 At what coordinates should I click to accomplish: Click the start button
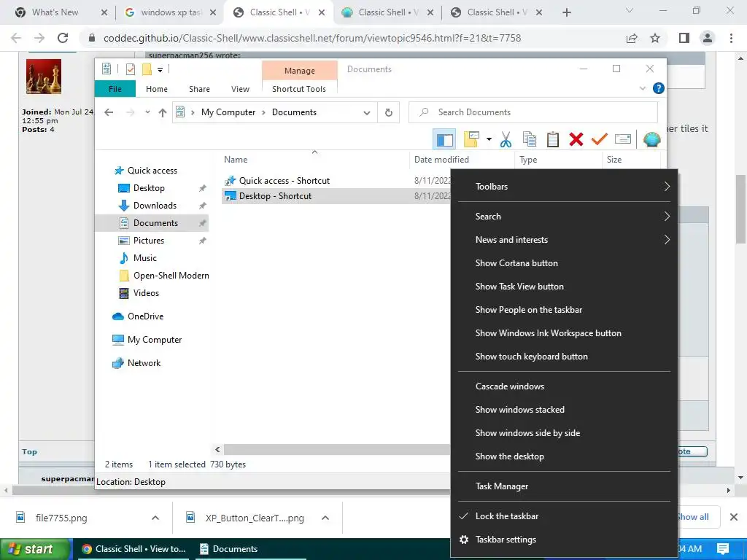[35, 549]
